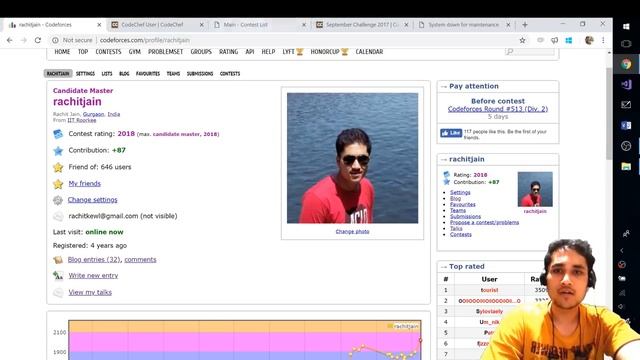The image size is (640, 360).
Task: Click the View my talks link
Action: (x=90, y=293)
